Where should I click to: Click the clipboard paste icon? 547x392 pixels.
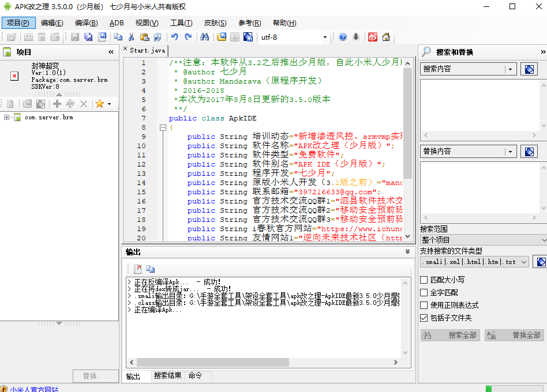(144, 37)
